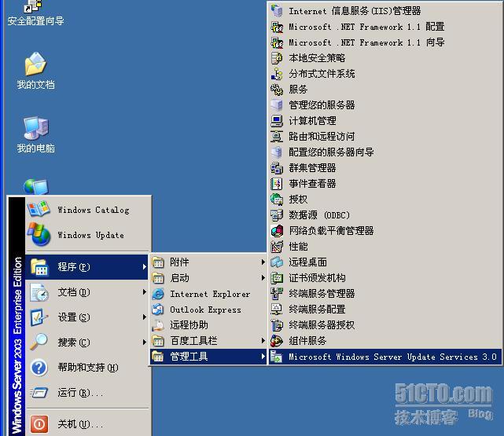
Task: Open the 计算机管理 icon
Action: (x=277, y=121)
